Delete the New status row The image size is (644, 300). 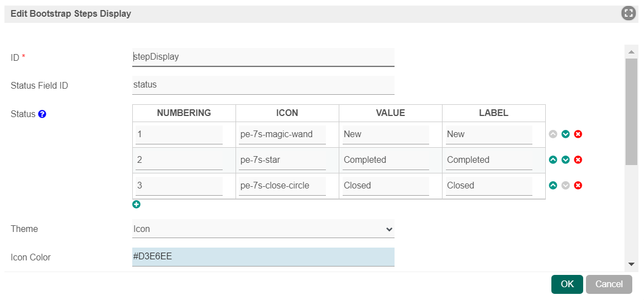pyautogui.click(x=578, y=134)
